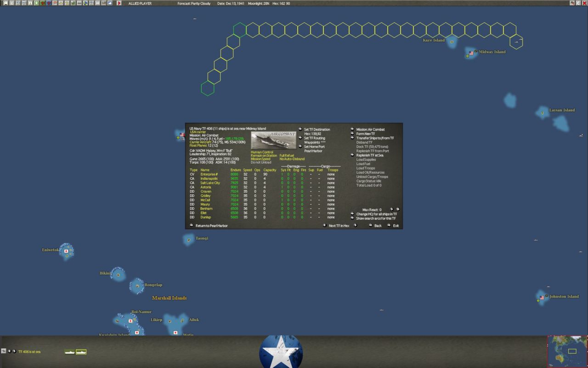The height and width of the screenshot is (368, 588).
Task: Open destroyer Craven details
Action: [x=206, y=191]
